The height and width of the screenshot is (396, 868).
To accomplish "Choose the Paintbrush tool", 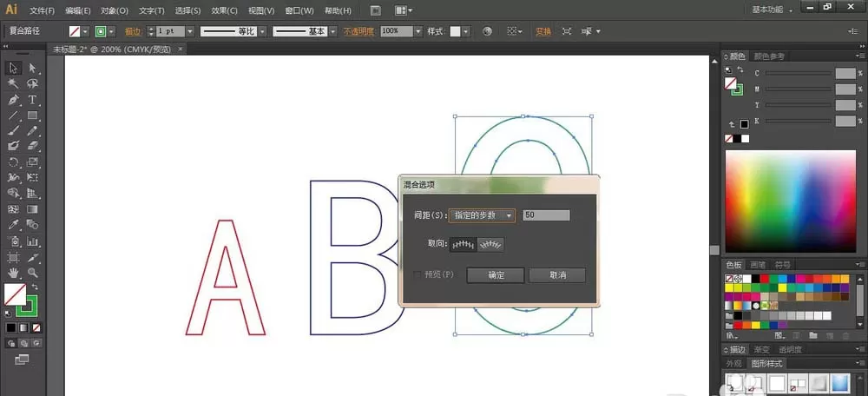I will tap(13, 131).
